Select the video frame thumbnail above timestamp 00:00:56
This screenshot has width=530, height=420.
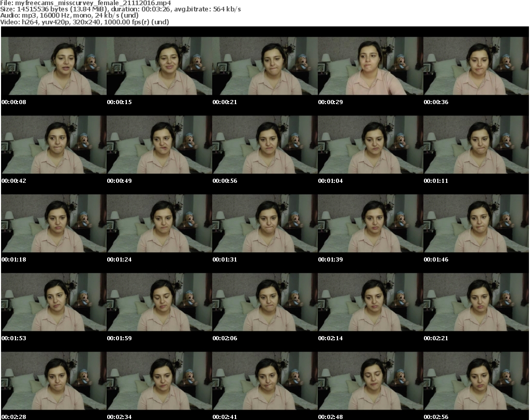[264, 144]
